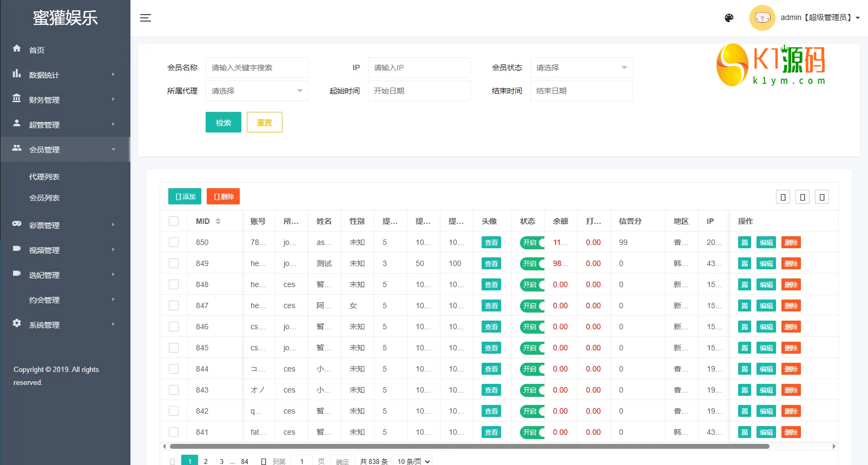This screenshot has height=465, width=868.
Task: Open the admin user menu arrow
Action: [x=858, y=18]
